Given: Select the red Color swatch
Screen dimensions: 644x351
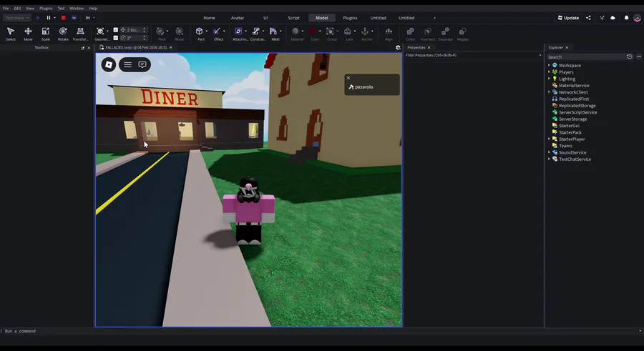Looking at the screenshot, I should 313,31.
